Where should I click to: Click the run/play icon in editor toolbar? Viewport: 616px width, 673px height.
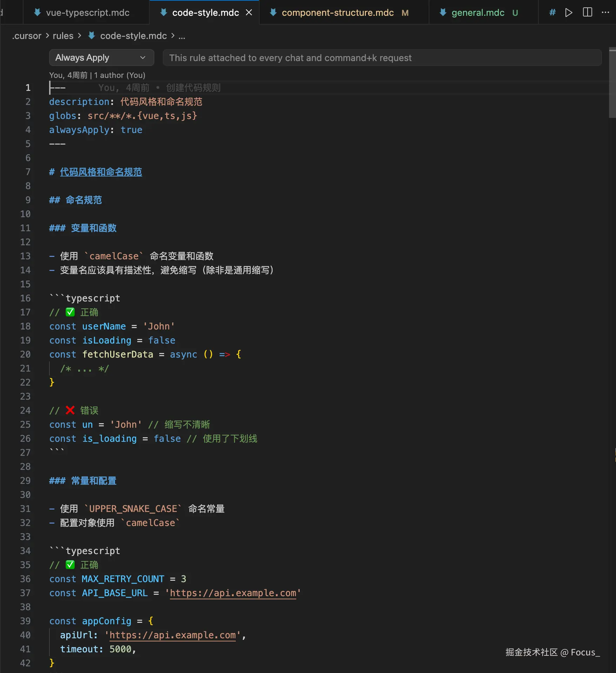(x=569, y=13)
